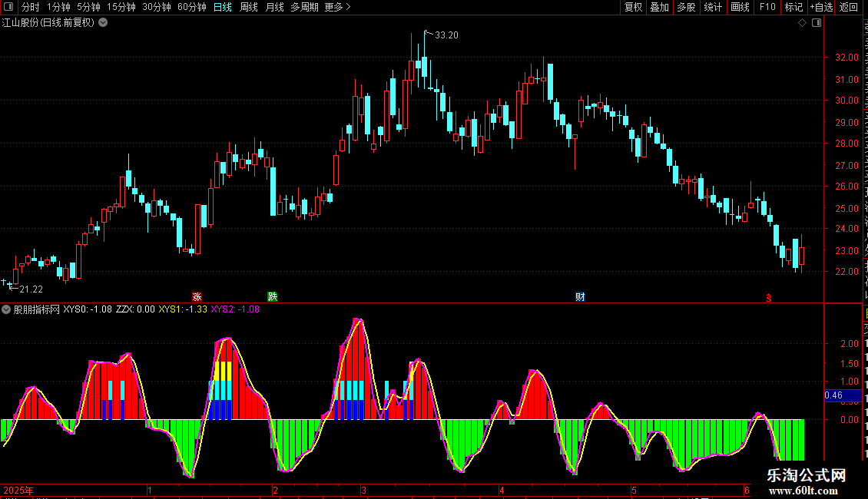Click the diamond icon at chart top-right
868x499 pixels.
pos(802,23)
